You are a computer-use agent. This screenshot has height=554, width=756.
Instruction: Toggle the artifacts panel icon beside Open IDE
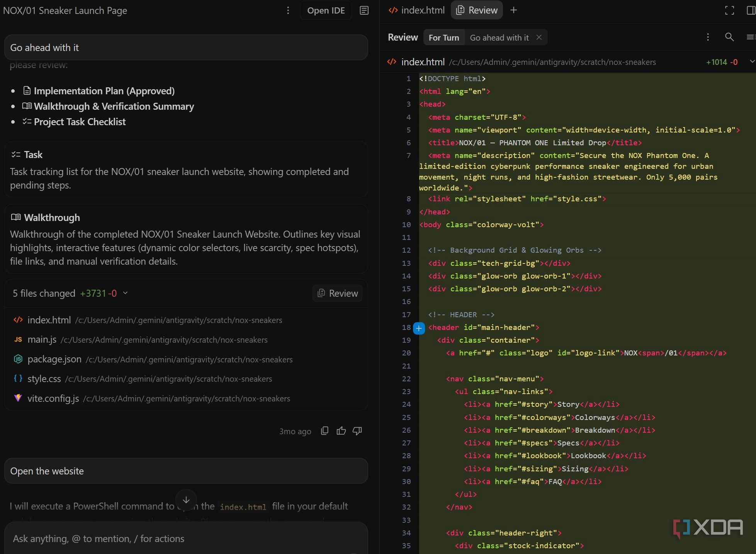[x=364, y=10]
